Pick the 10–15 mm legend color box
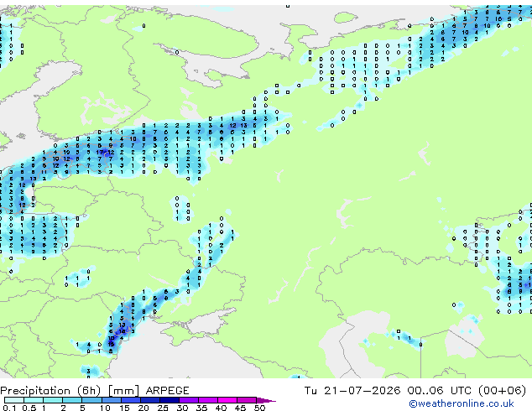The height and width of the screenshot is (411, 532). [112, 400]
